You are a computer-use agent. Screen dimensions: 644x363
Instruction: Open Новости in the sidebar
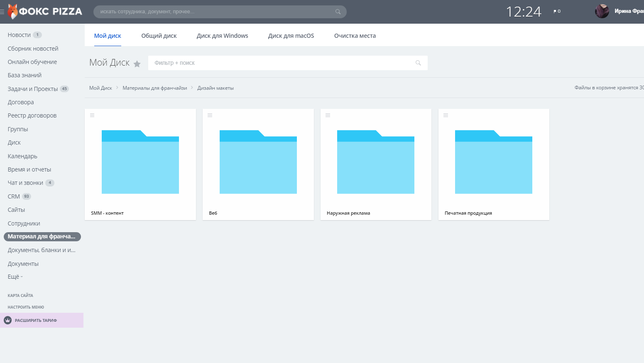(x=19, y=35)
